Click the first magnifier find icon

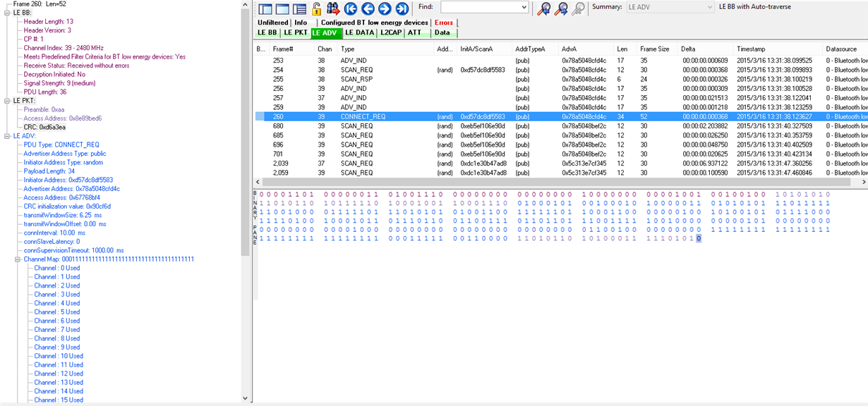point(545,8)
